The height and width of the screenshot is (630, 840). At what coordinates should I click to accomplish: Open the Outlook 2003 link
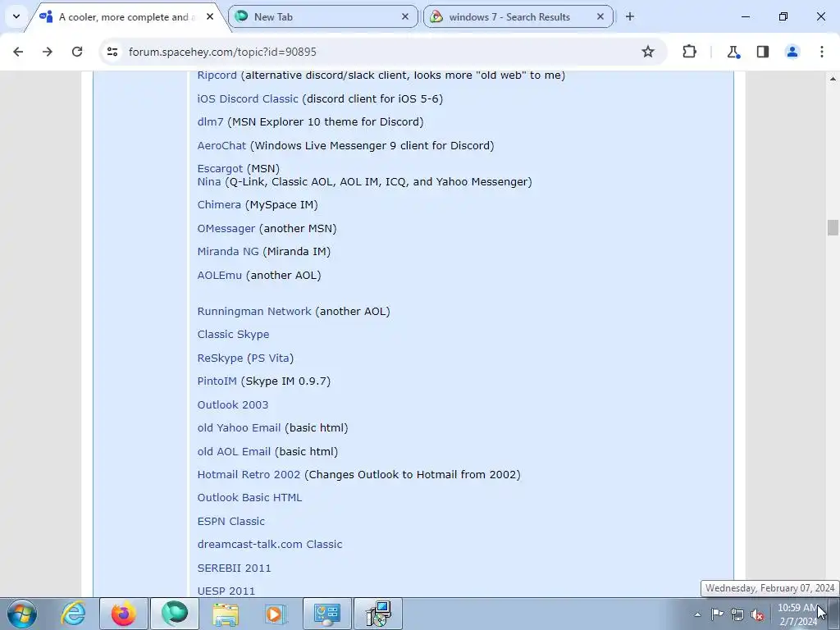tap(232, 404)
